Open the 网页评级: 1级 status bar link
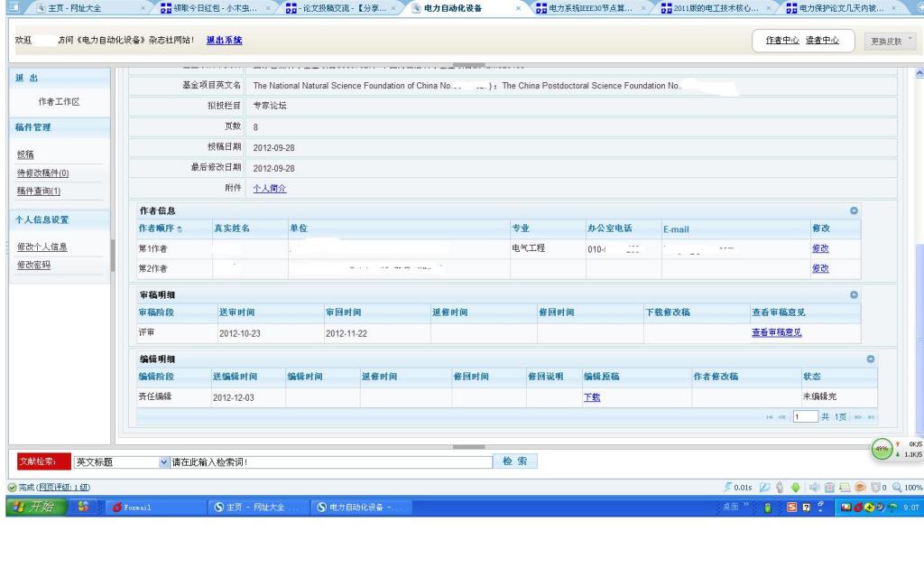The height and width of the screenshot is (578, 924). (x=64, y=487)
